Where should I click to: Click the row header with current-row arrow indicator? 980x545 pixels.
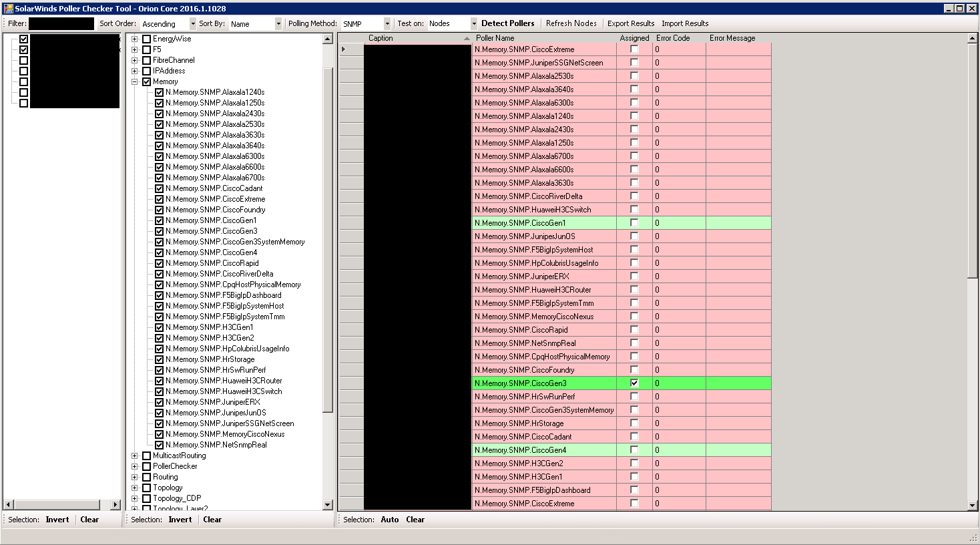351,49
